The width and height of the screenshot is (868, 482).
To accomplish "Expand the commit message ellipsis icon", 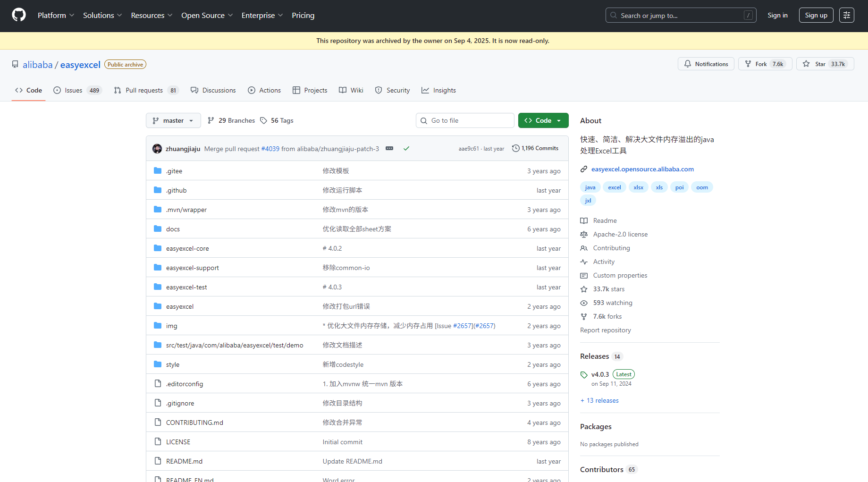I will tap(389, 148).
